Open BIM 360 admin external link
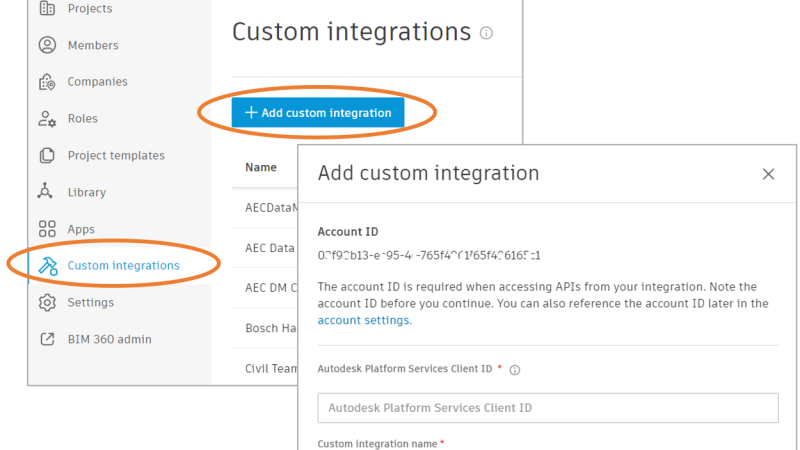This screenshot has width=800, height=450. point(109,339)
